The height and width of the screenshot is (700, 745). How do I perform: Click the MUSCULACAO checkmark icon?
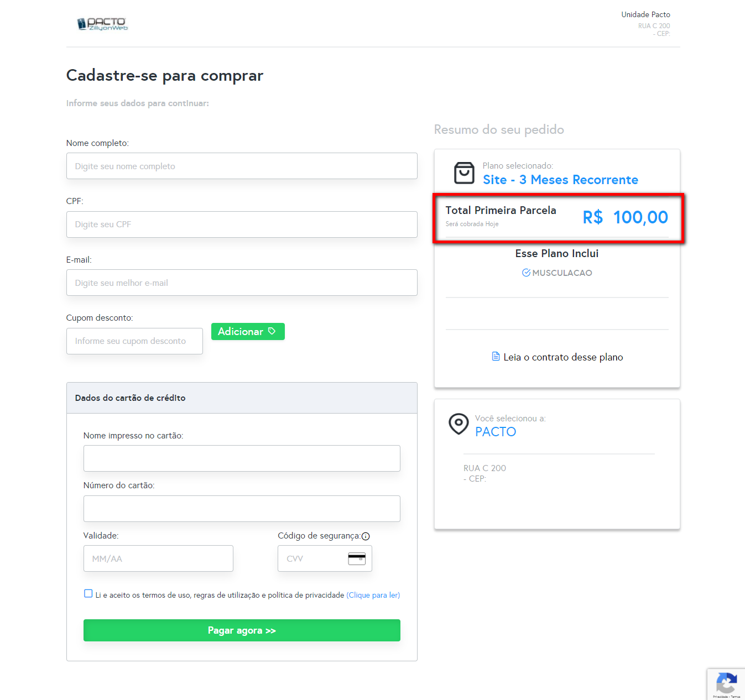(x=526, y=273)
